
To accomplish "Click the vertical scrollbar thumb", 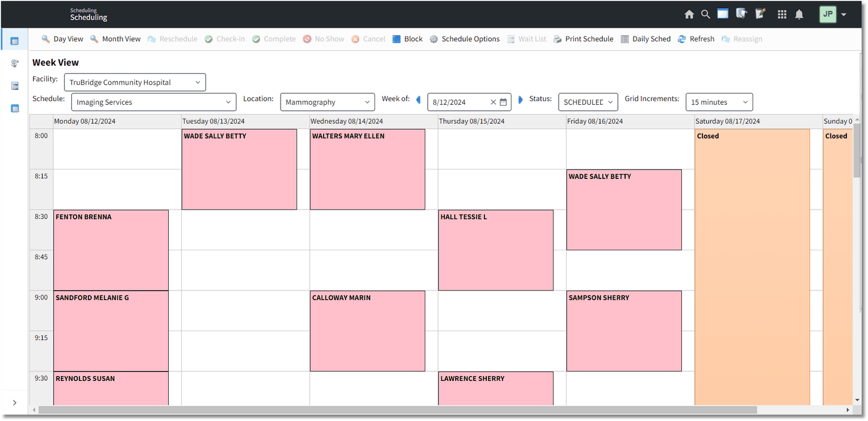I will click(857, 150).
